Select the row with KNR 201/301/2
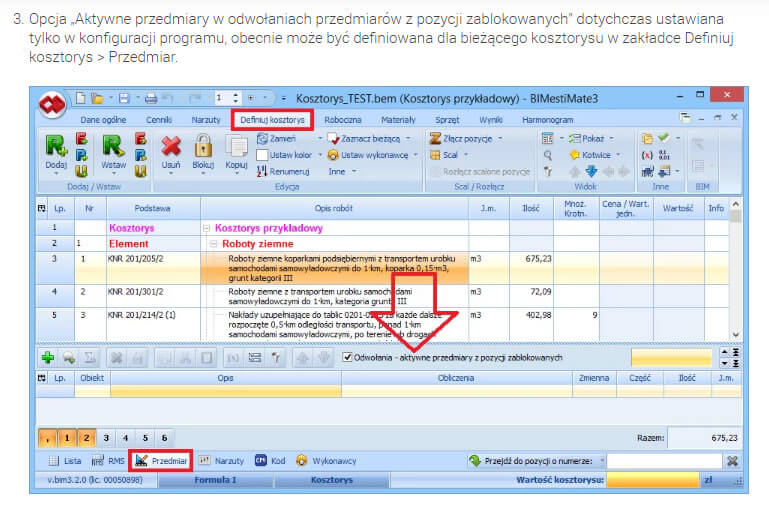 383,296
